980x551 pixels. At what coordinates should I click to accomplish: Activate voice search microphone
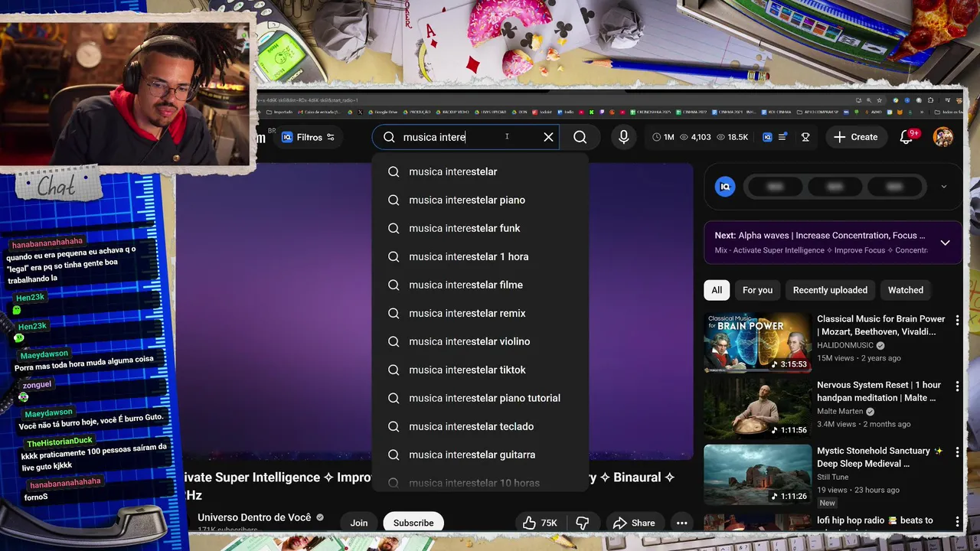[624, 137]
